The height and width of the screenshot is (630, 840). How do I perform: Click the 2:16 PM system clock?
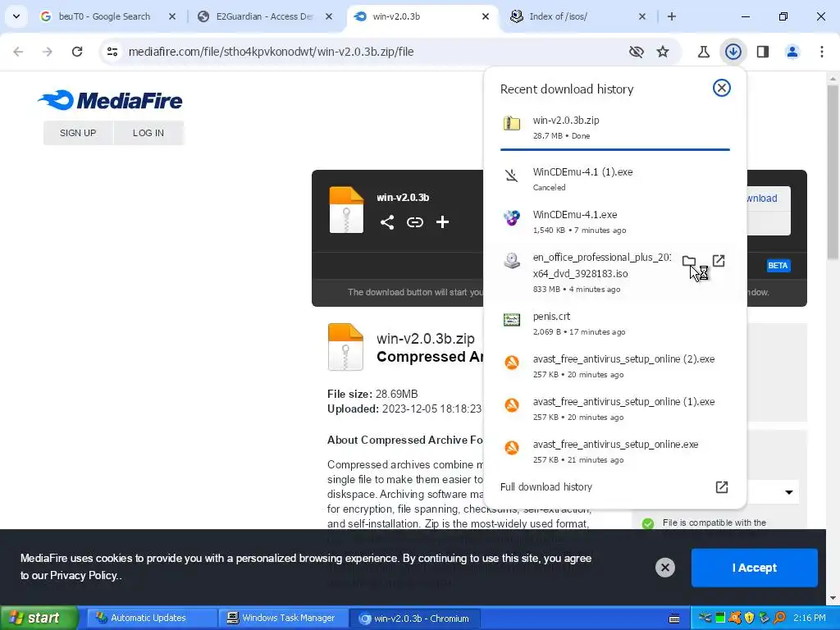[810, 619]
